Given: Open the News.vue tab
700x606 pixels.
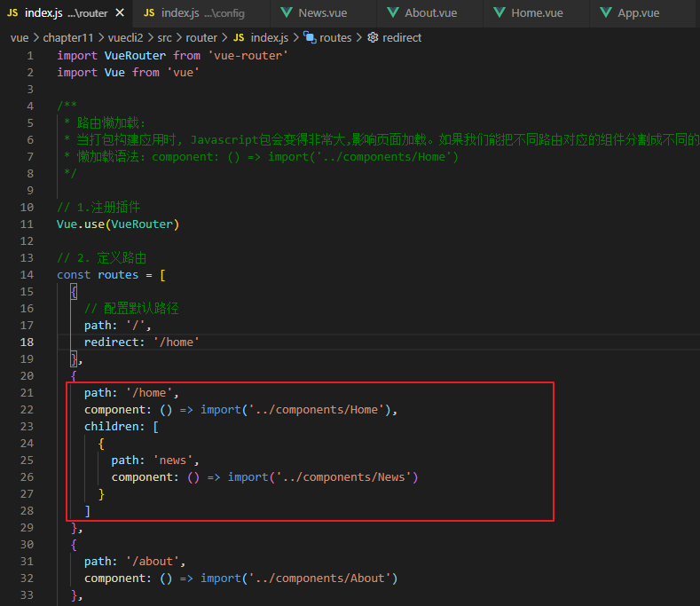Looking at the screenshot, I should [323, 13].
